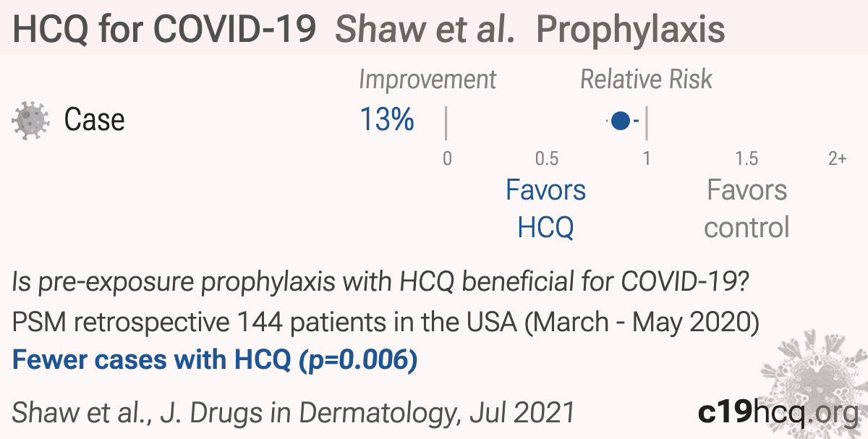Click the Case outcome label
Viewport: 868px width, 439px height.
(94, 120)
